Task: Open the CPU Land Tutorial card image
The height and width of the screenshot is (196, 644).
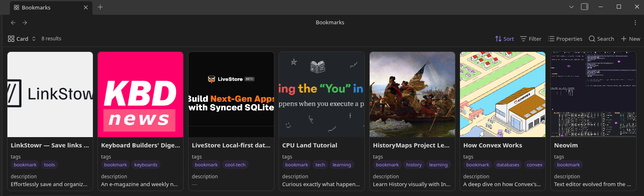Action: pos(321,94)
